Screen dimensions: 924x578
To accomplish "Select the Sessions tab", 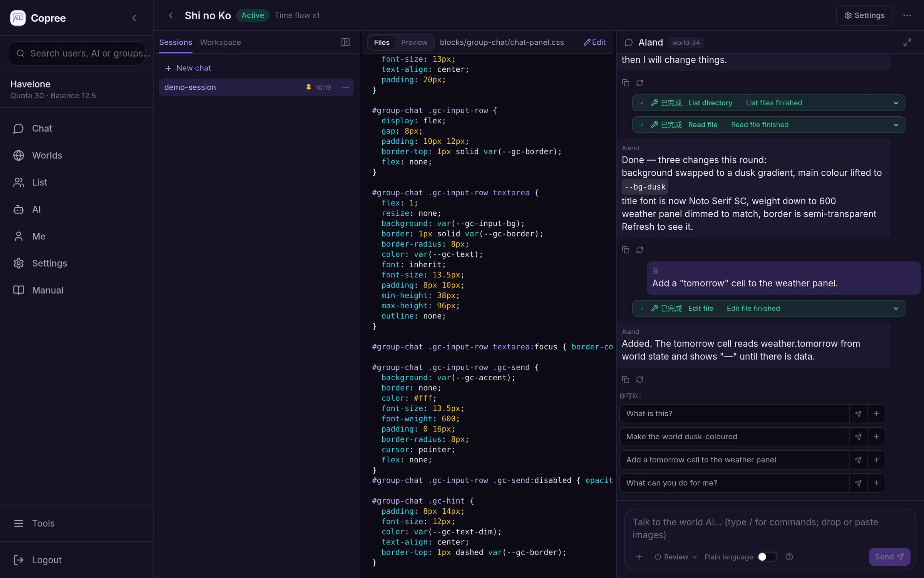I will [x=176, y=42].
